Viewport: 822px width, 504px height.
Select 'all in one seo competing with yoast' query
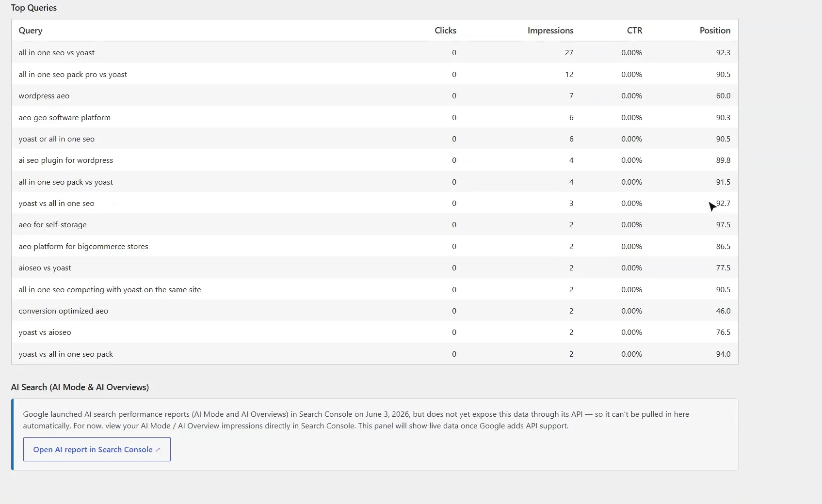110,290
